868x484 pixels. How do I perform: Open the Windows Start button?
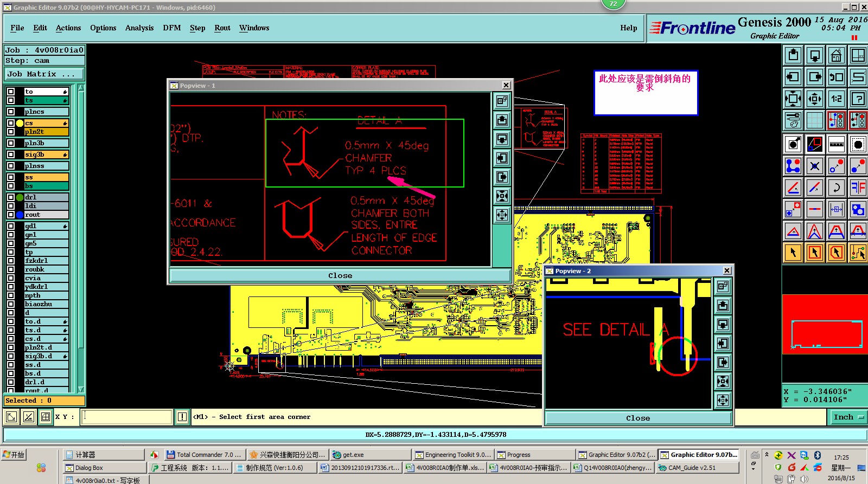(x=14, y=455)
